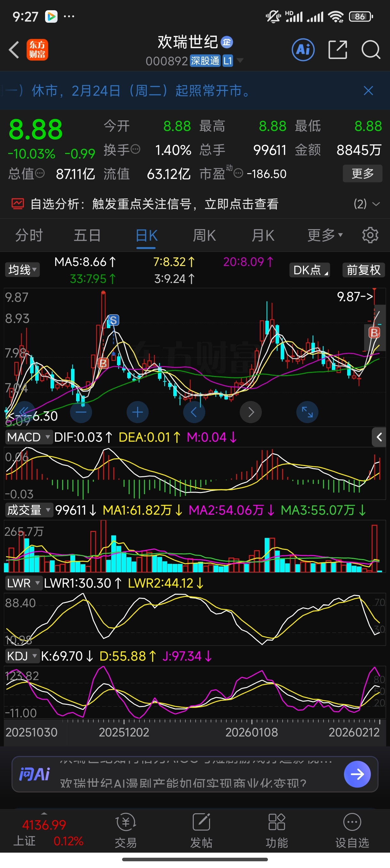Image resolution: width=390 pixels, height=868 pixels.
Task: Open the 均线 indicator dropdown
Action: [22, 270]
